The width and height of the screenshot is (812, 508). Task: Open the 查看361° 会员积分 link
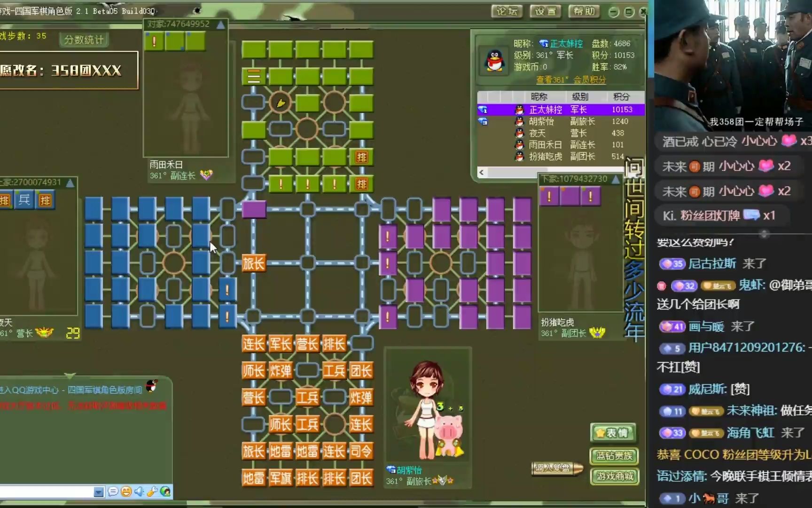(x=571, y=80)
